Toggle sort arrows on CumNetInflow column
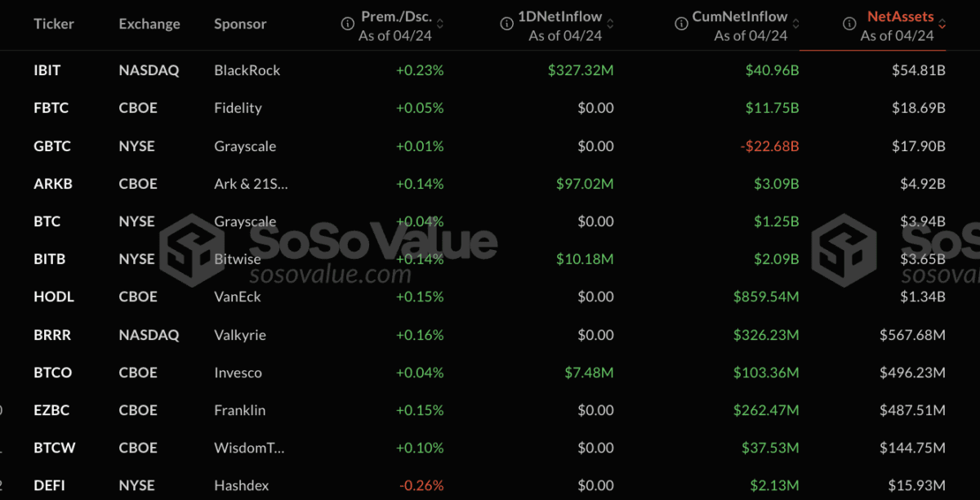Image resolution: width=980 pixels, height=500 pixels. pyautogui.click(x=796, y=25)
